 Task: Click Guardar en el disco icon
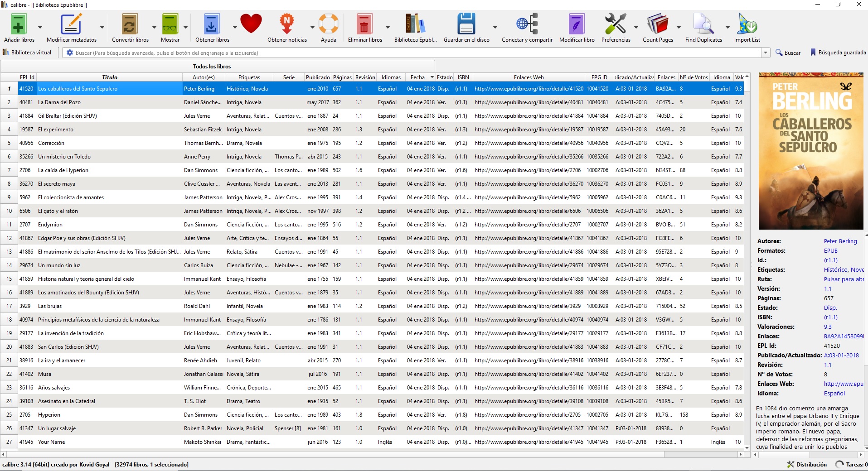tap(466, 24)
